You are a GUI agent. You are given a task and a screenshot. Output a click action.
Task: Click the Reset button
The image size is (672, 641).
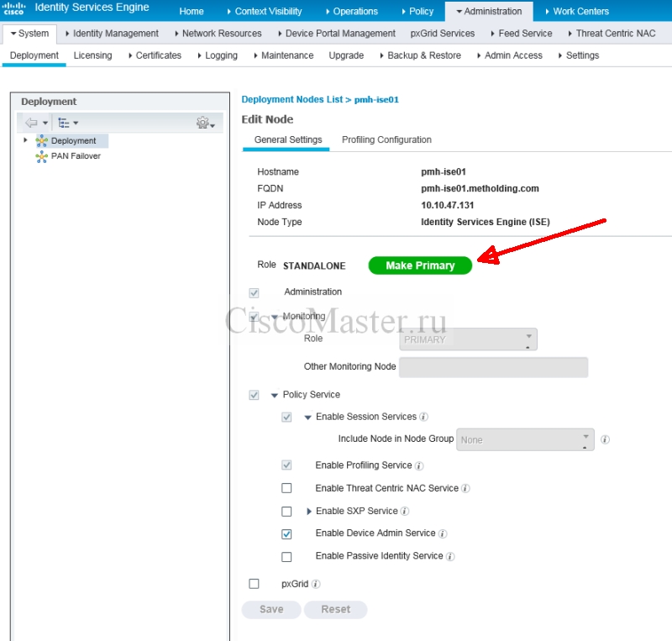335,609
